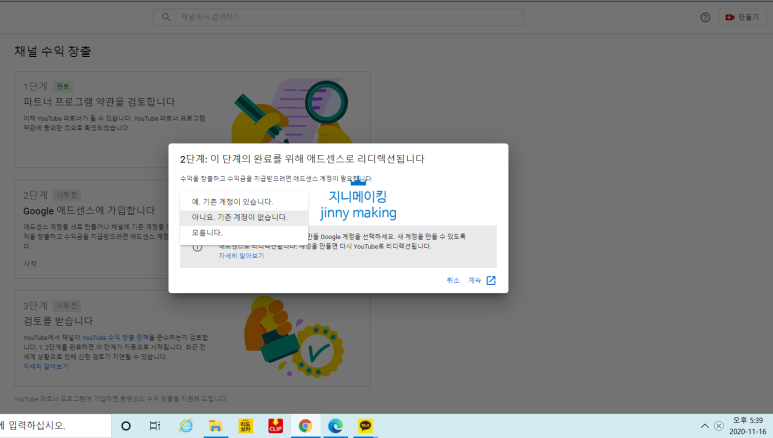Open Microsoft Edge from taskbar
773x438 pixels.
(x=335, y=426)
